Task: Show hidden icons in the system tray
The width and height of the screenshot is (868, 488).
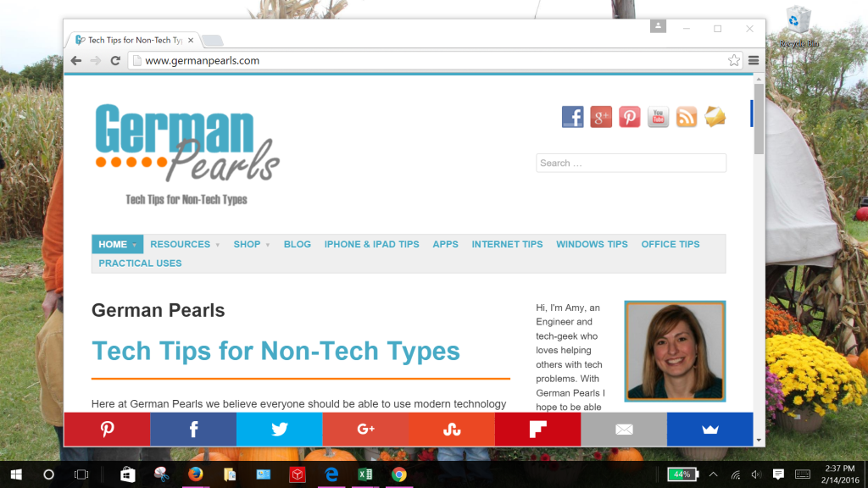Action: click(x=713, y=474)
